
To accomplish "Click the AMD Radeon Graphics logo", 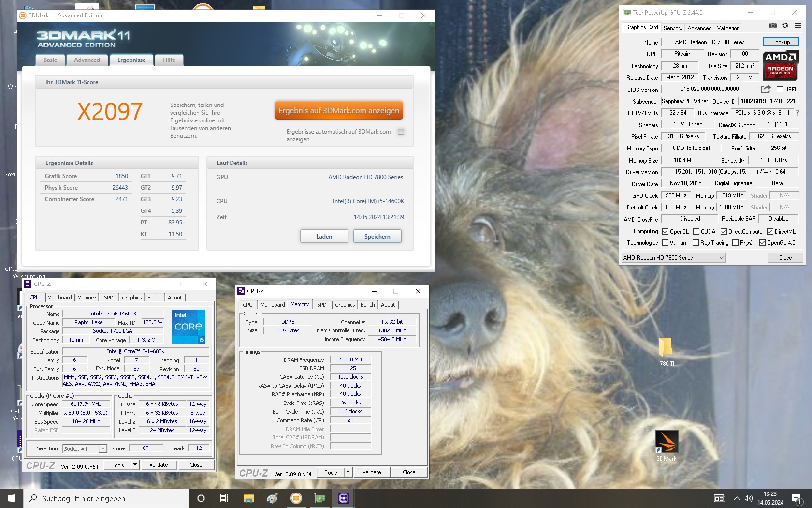I will point(781,65).
